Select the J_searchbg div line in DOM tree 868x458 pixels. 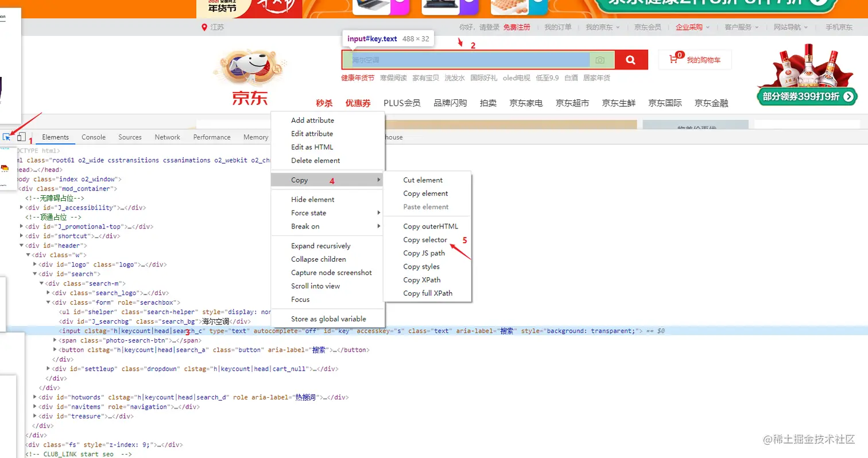pos(155,321)
